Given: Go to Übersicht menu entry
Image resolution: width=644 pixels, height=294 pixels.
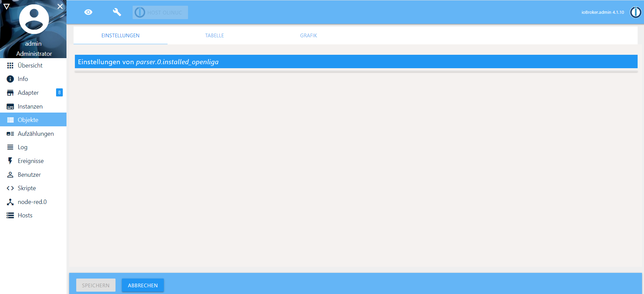Looking at the screenshot, I should click(x=33, y=66).
